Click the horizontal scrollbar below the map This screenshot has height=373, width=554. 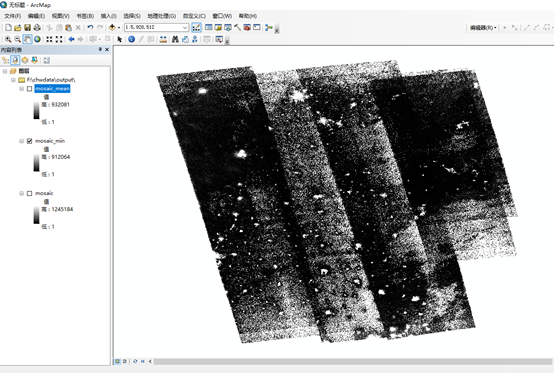pyautogui.click(x=352, y=361)
